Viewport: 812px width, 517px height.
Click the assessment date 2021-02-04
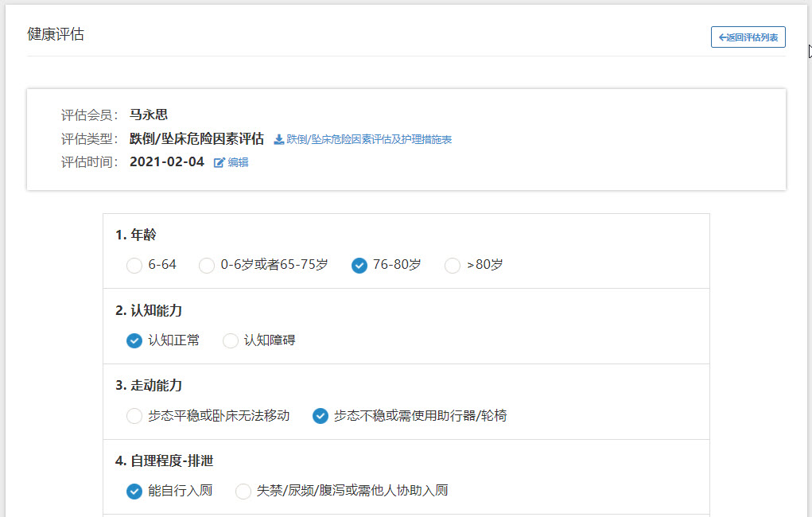click(167, 162)
